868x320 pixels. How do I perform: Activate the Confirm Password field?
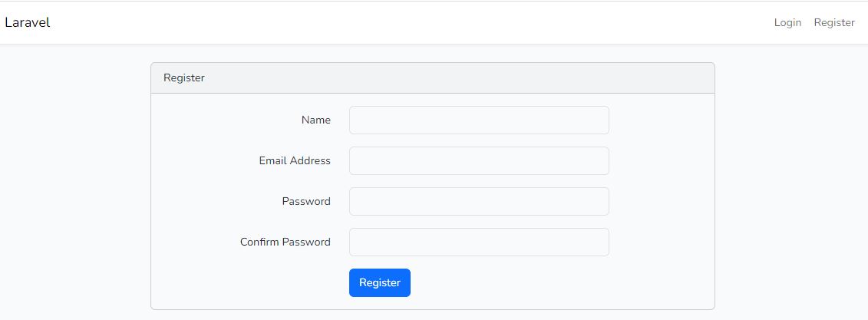click(479, 242)
